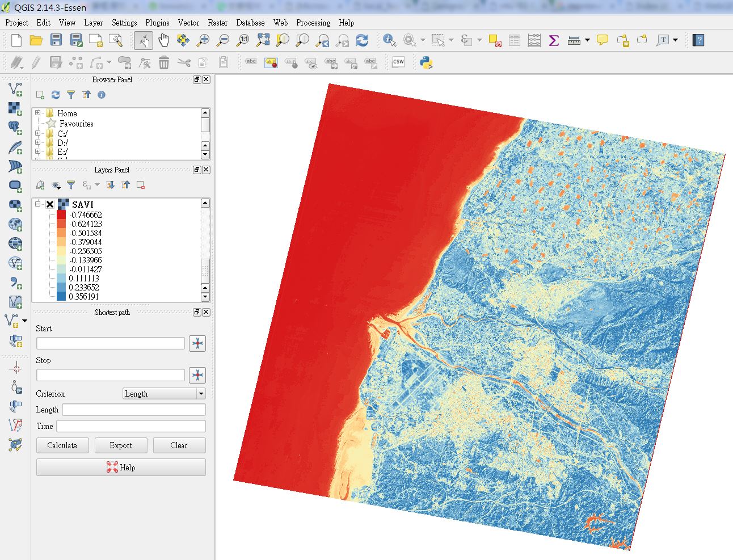Image resolution: width=733 pixels, height=560 pixels.
Task: Deselect features from all layers
Action: coord(495,40)
